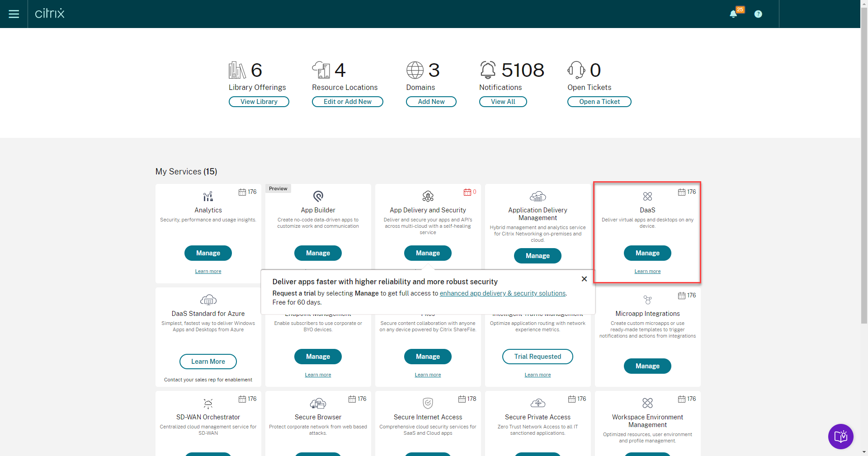Click the Microapp Integrations icon
Screen dimensions: 868x456
(x=648, y=300)
